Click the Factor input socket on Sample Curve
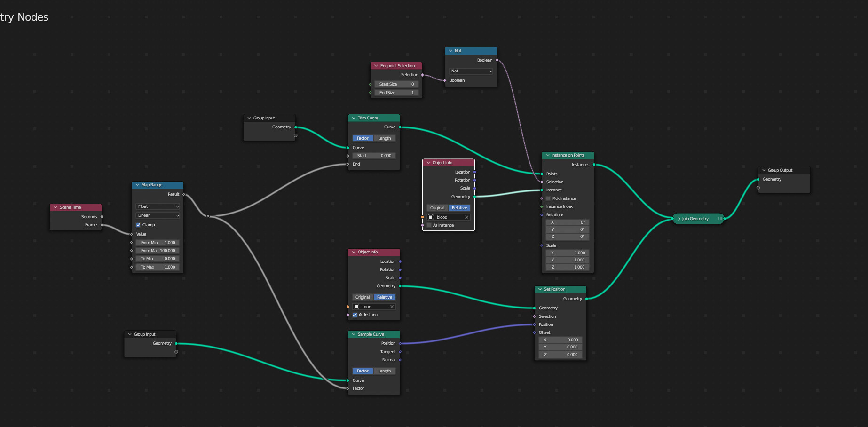This screenshot has height=427, width=868. pyautogui.click(x=347, y=388)
